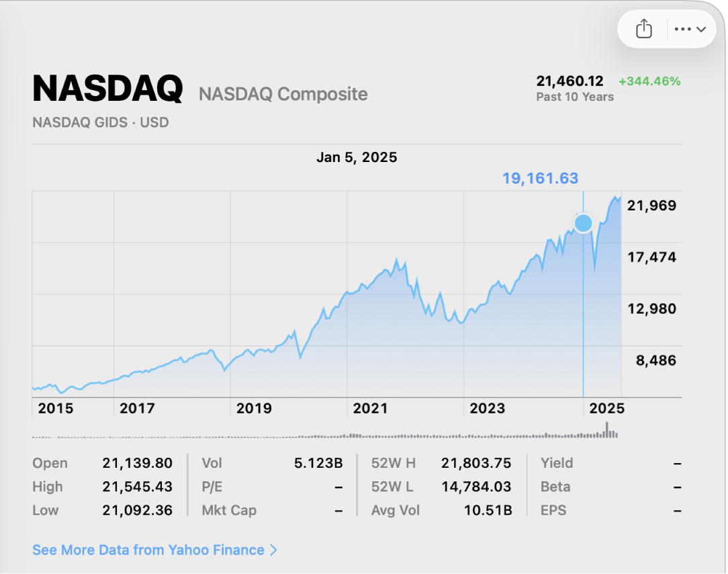Click the NASDAQ title heading
728x574 pixels.
(x=107, y=87)
